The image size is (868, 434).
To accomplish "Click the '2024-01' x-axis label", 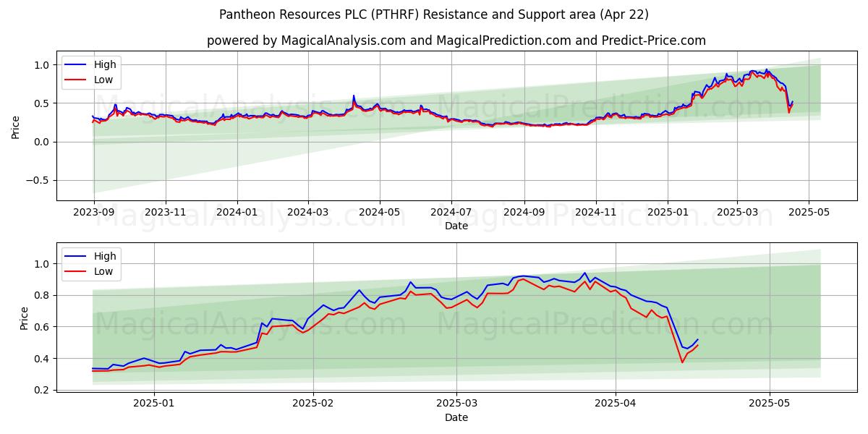I will pyautogui.click(x=237, y=213).
